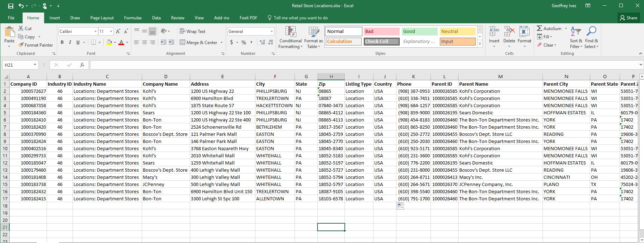Decrease the cell indent

point(163,42)
